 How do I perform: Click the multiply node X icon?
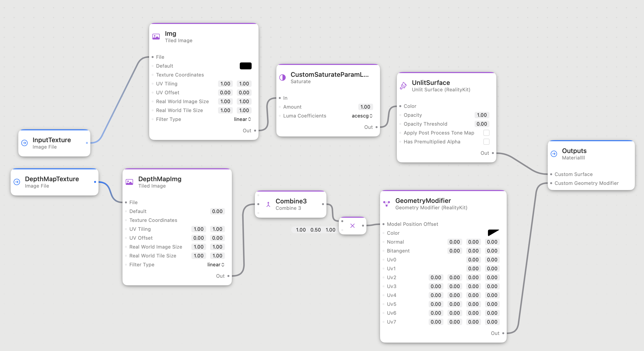(353, 226)
